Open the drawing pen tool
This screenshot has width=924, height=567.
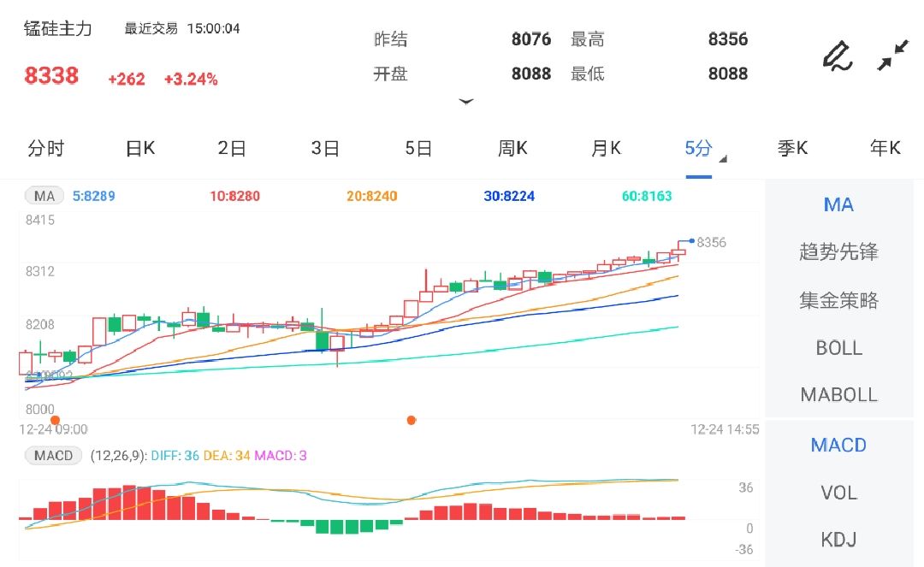pos(838,56)
